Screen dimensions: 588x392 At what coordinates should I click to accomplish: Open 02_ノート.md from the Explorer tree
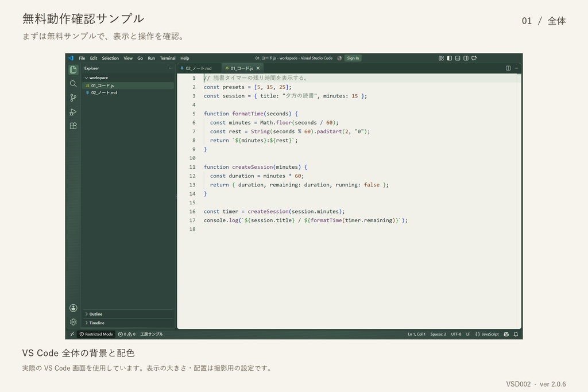point(127,92)
